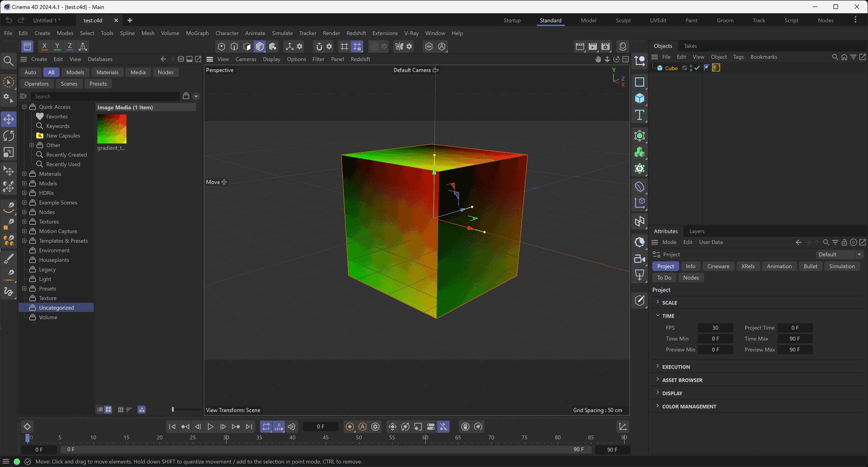Toggle the Z axis lock

(70, 46)
